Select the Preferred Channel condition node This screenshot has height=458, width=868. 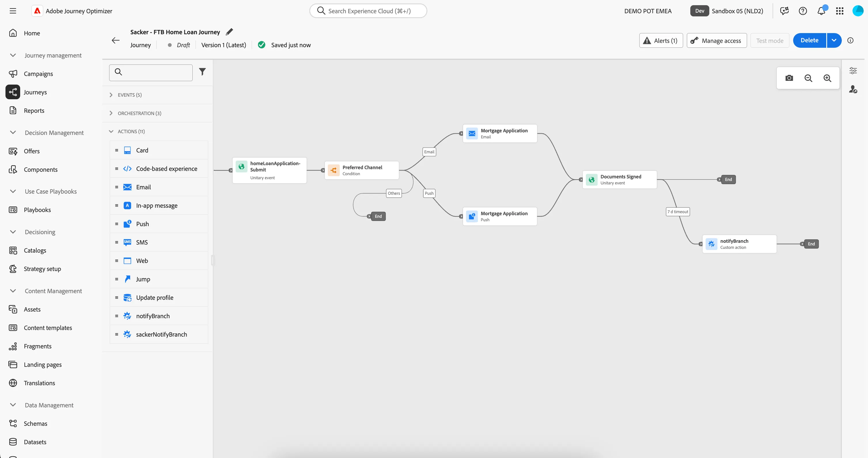[361, 170]
